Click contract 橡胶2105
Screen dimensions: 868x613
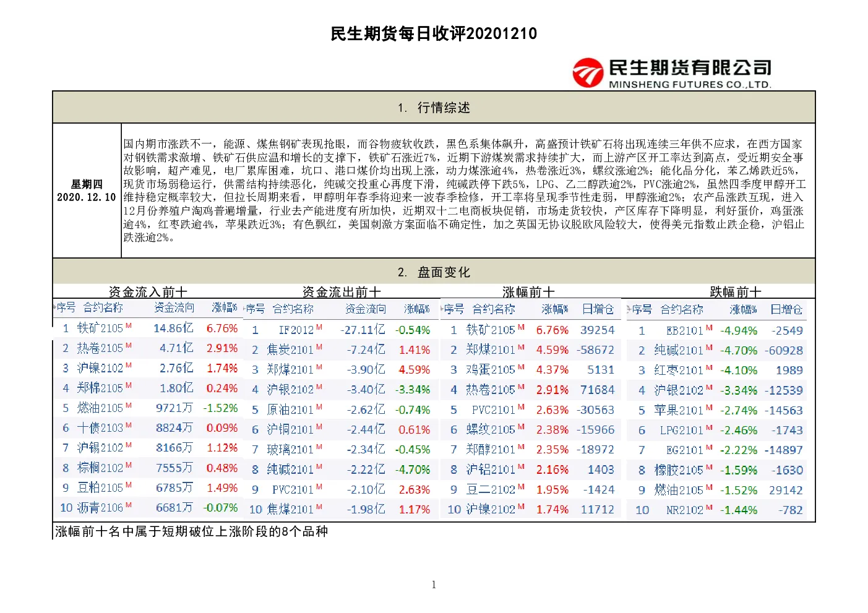(x=679, y=471)
